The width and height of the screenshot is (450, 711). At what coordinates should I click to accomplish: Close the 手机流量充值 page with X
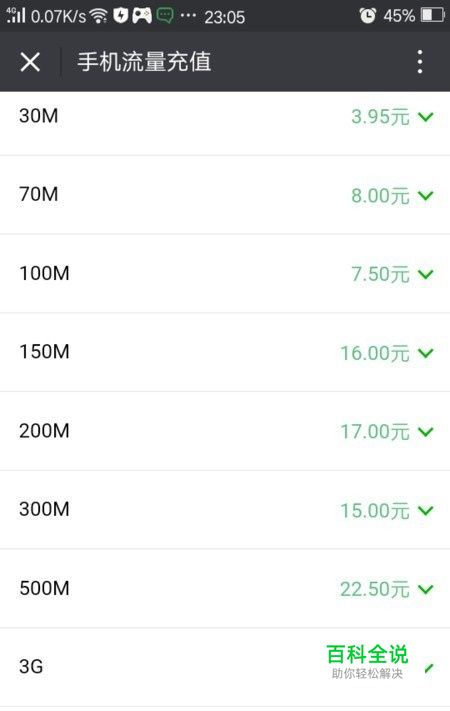point(30,62)
